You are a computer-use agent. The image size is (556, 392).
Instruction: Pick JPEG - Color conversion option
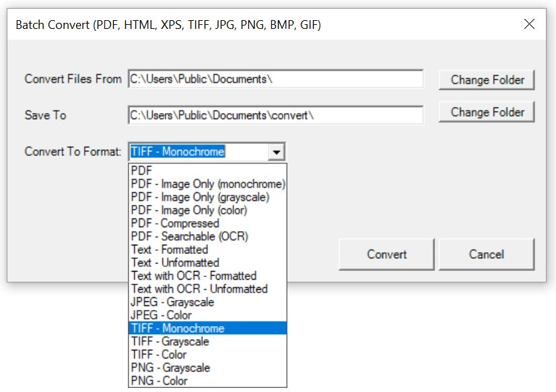(x=162, y=315)
